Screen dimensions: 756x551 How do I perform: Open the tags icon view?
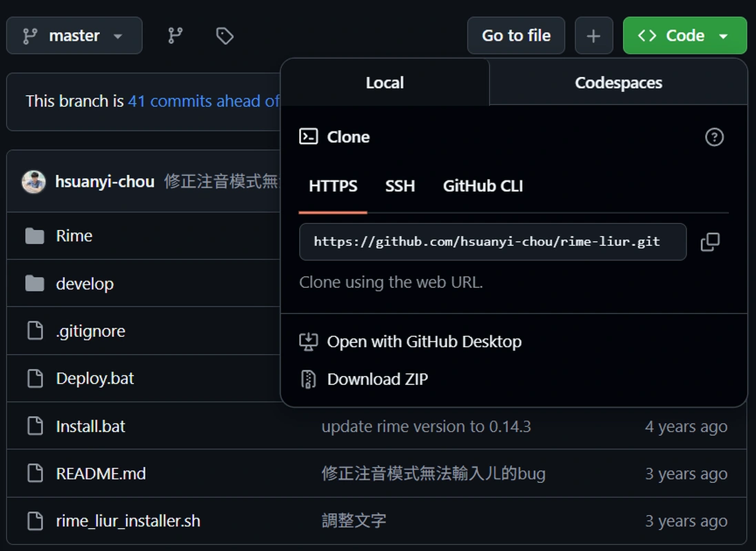point(225,36)
